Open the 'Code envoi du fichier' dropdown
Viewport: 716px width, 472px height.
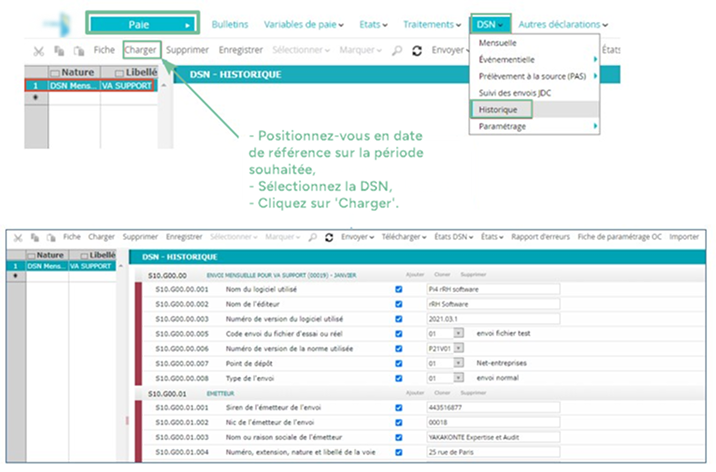coord(459,335)
